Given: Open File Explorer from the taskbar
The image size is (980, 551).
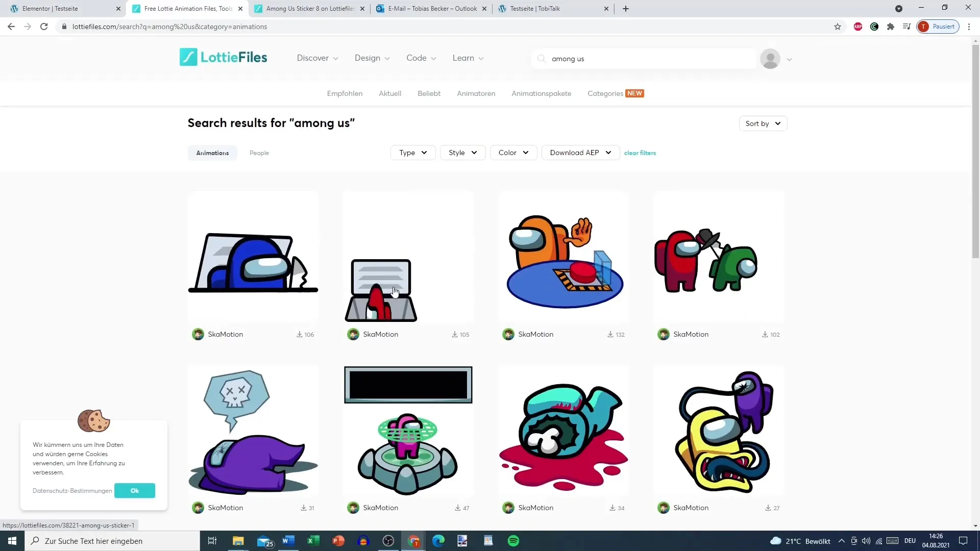Looking at the screenshot, I should (x=238, y=541).
